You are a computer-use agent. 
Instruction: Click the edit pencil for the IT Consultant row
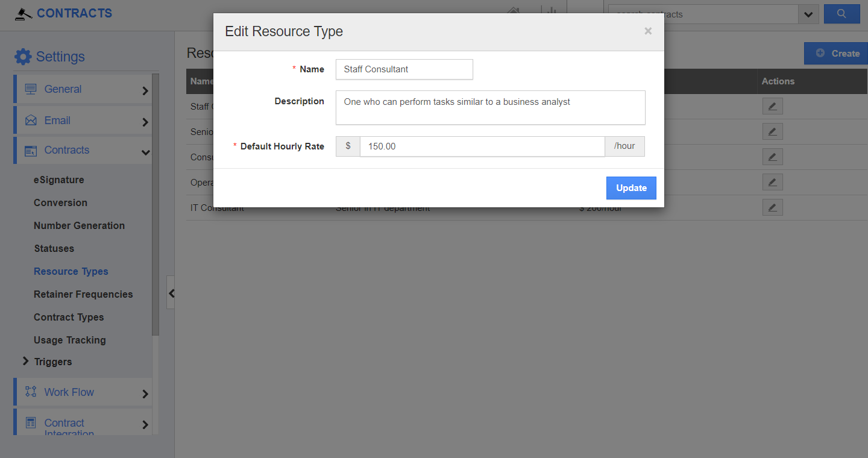(x=772, y=207)
